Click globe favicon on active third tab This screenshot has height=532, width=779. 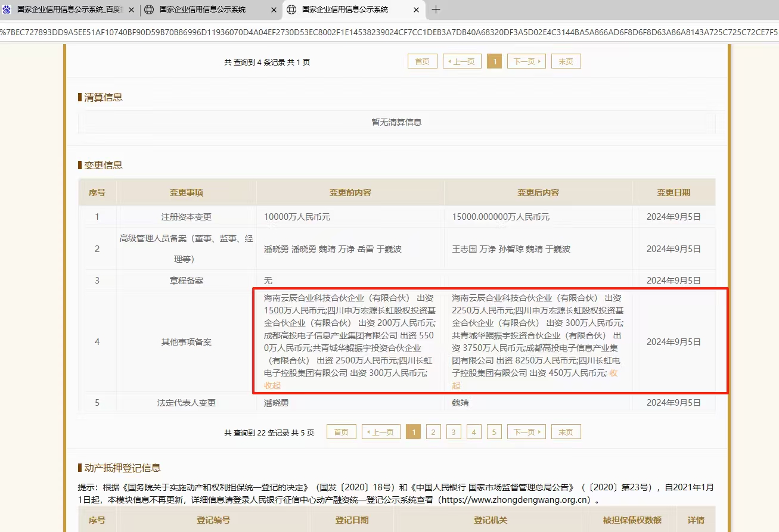coord(291,10)
